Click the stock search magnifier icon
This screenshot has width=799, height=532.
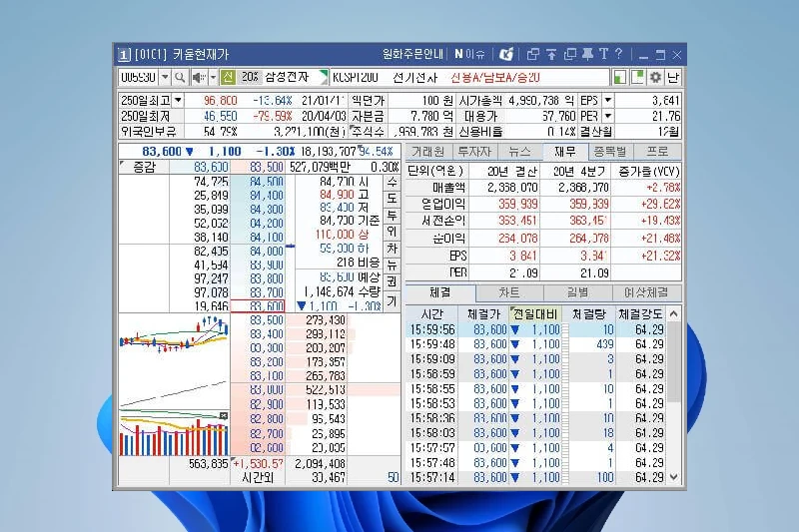[180, 77]
